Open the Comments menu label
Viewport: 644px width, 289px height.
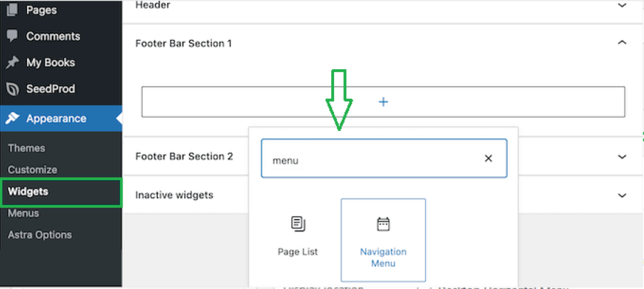pos(53,36)
